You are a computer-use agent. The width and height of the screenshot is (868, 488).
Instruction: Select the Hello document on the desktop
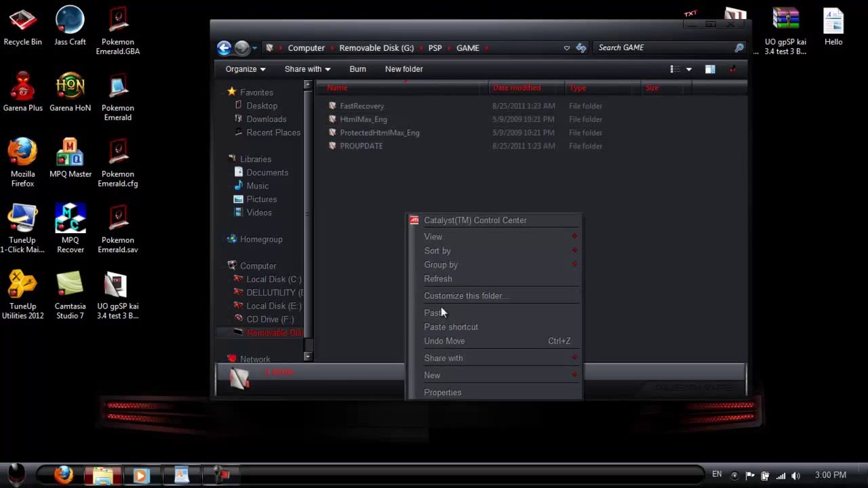point(833,26)
